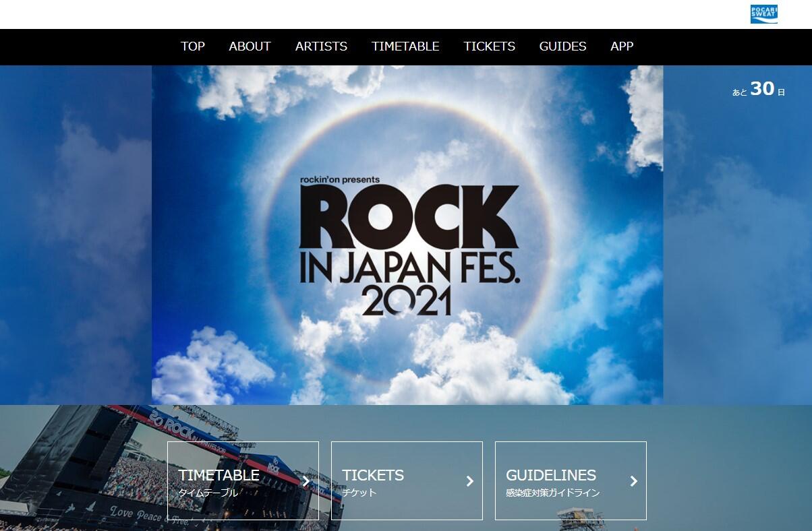812x531 pixels.
Task: Click the chevron arrow in the TICKETS box
Action: pyautogui.click(x=470, y=481)
